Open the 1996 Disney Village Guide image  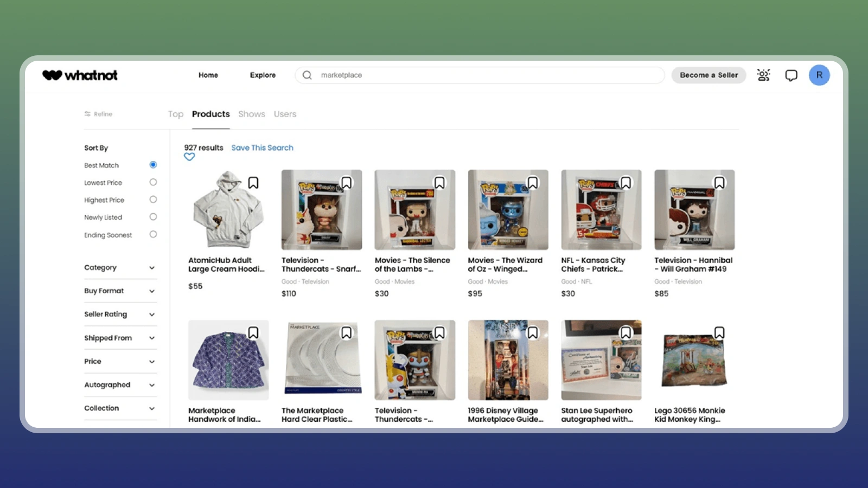point(508,360)
